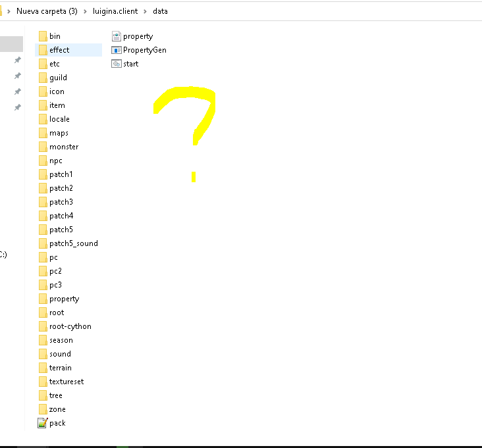Image resolution: width=482 pixels, height=448 pixels.
Task: Click the season folder icon
Action: pyautogui.click(x=43, y=340)
